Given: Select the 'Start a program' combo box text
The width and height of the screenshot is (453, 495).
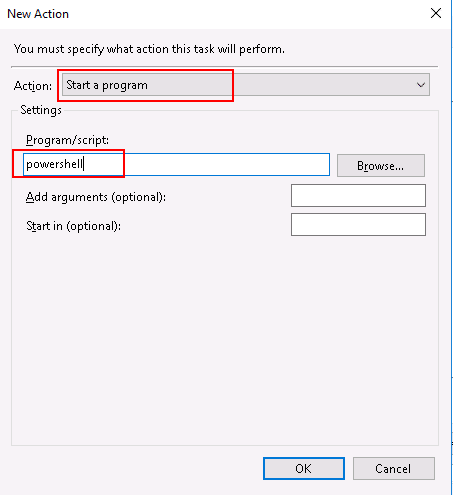Looking at the screenshot, I should click(x=107, y=85).
